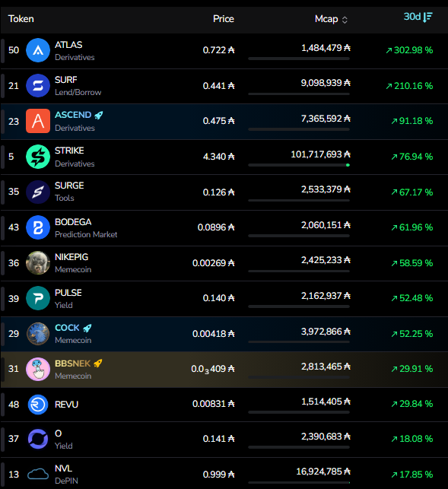Click the SURF token logo icon
Screen dimensions: 448x489
(38, 85)
